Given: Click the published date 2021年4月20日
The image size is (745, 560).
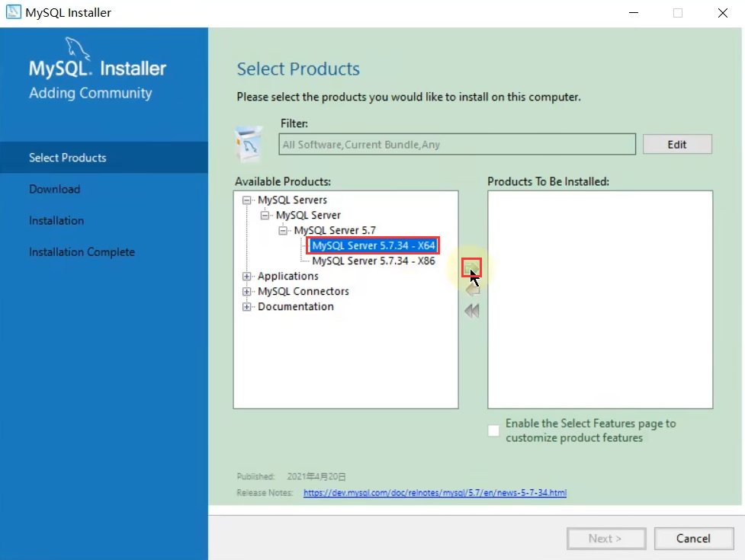Looking at the screenshot, I should (x=316, y=476).
